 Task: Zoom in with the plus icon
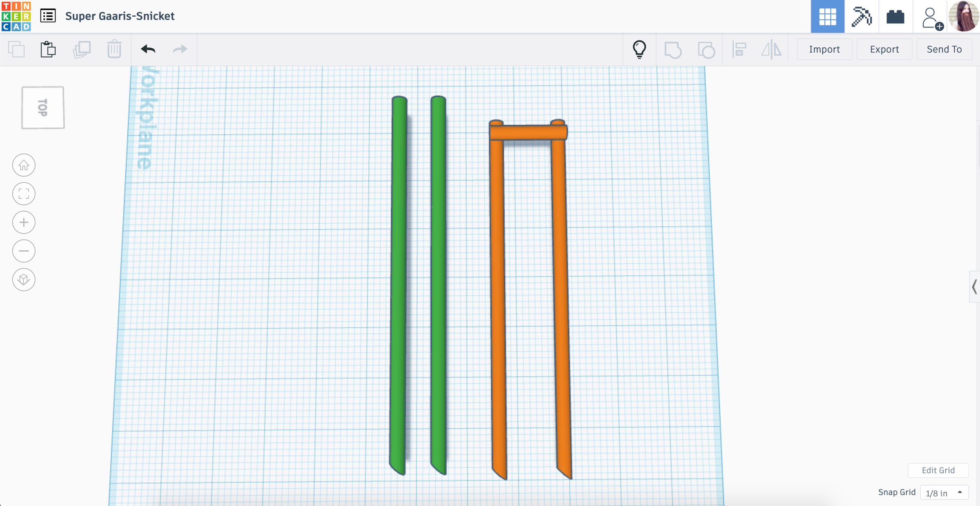(24, 222)
